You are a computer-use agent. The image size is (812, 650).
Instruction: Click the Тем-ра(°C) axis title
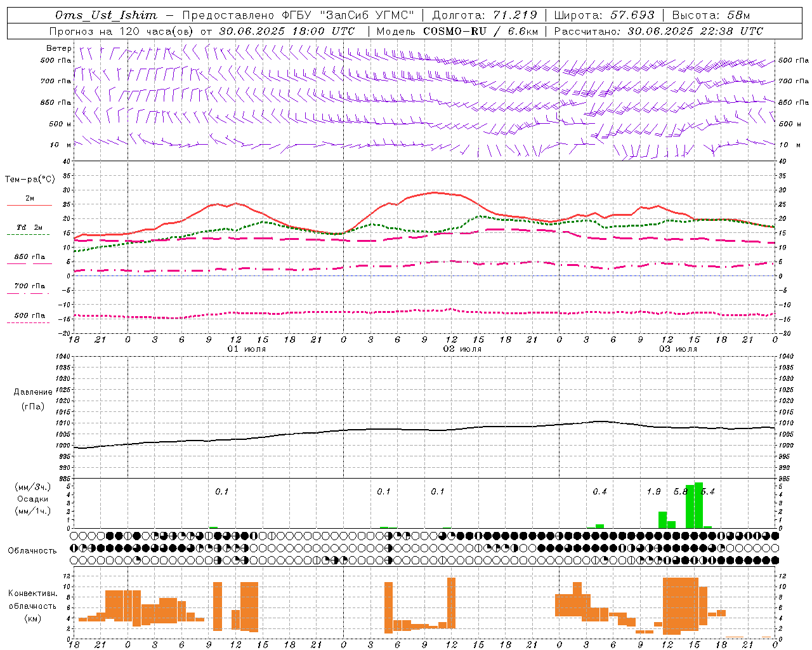pos(30,180)
